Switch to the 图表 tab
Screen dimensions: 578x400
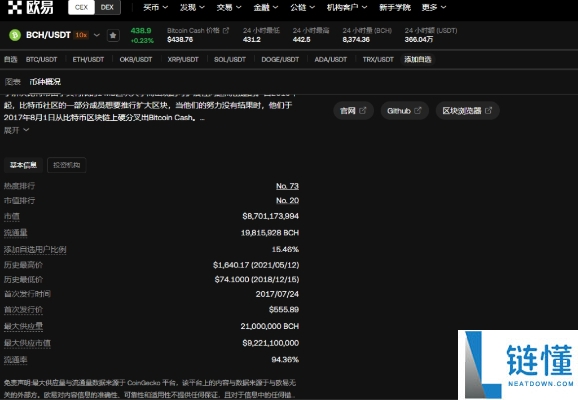point(13,81)
